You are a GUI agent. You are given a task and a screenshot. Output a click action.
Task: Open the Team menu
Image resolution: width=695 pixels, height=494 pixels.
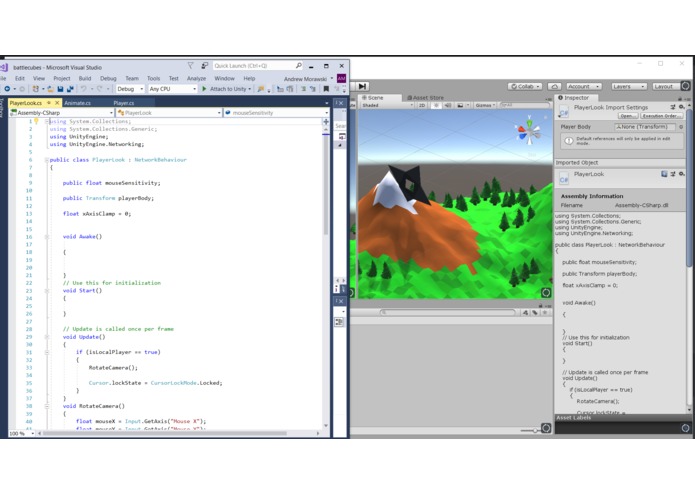132,78
